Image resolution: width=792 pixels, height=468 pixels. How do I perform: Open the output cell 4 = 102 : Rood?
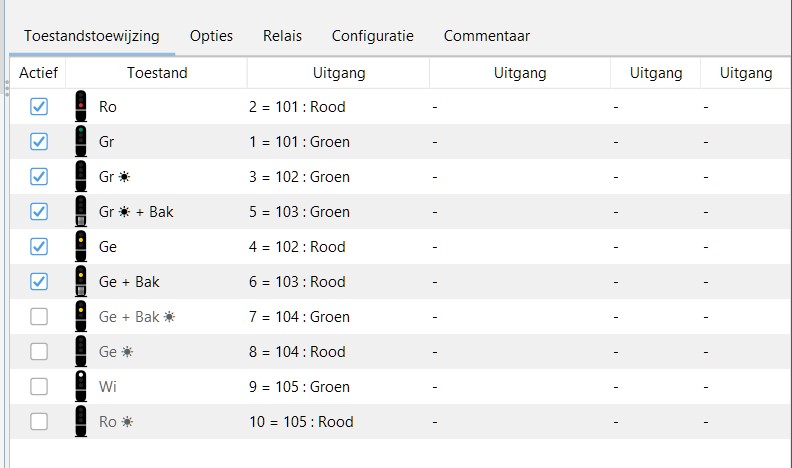pyautogui.click(x=297, y=247)
